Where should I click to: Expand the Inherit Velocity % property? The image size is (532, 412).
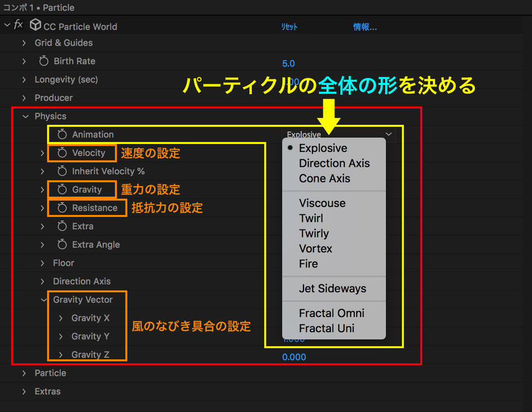(x=42, y=171)
